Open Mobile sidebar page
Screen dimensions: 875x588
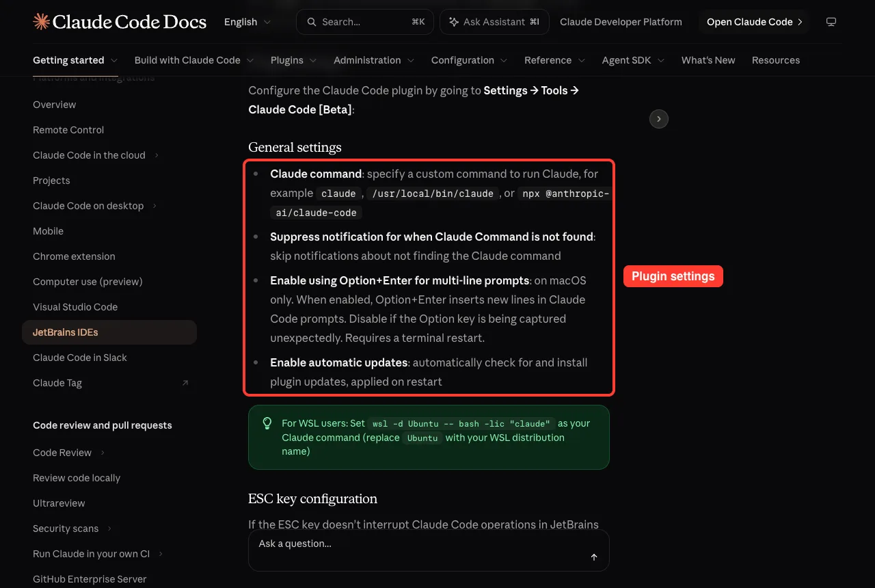coord(109,231)
